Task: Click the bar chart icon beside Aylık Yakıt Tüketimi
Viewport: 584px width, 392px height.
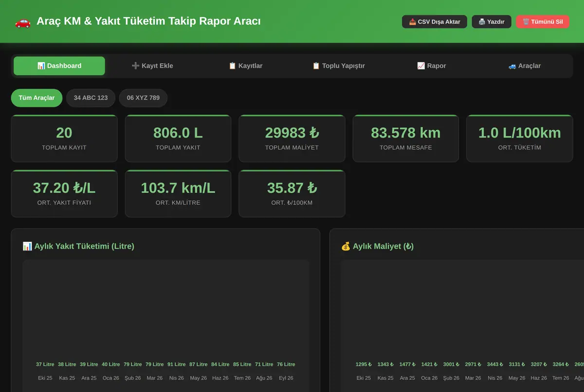Action: point(27,246)
